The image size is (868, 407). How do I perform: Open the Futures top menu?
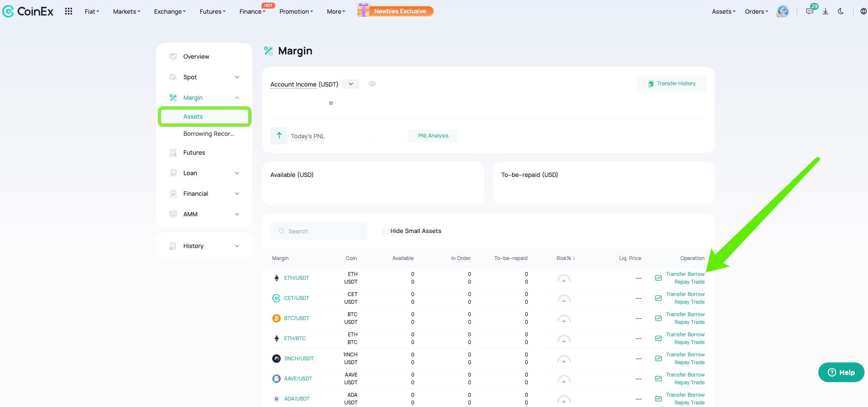[212, 12]
